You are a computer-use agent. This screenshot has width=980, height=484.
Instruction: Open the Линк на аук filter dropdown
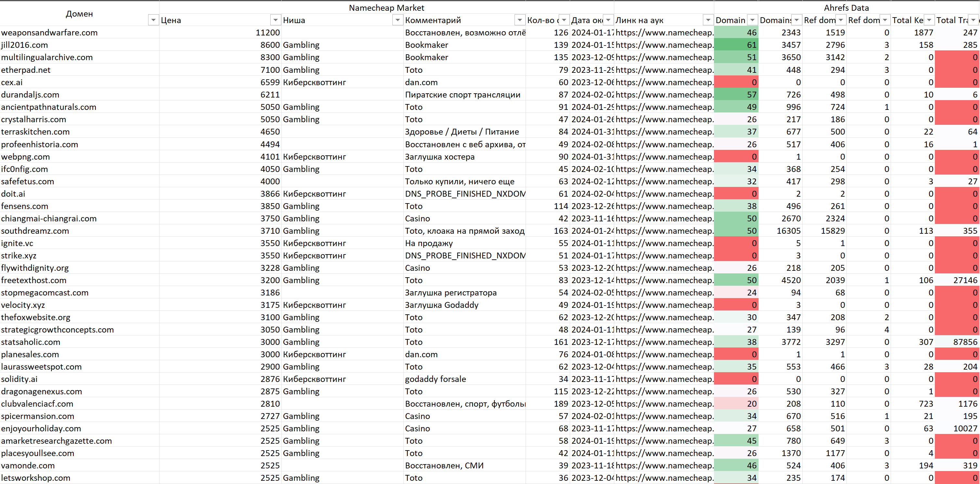[708, 20]
